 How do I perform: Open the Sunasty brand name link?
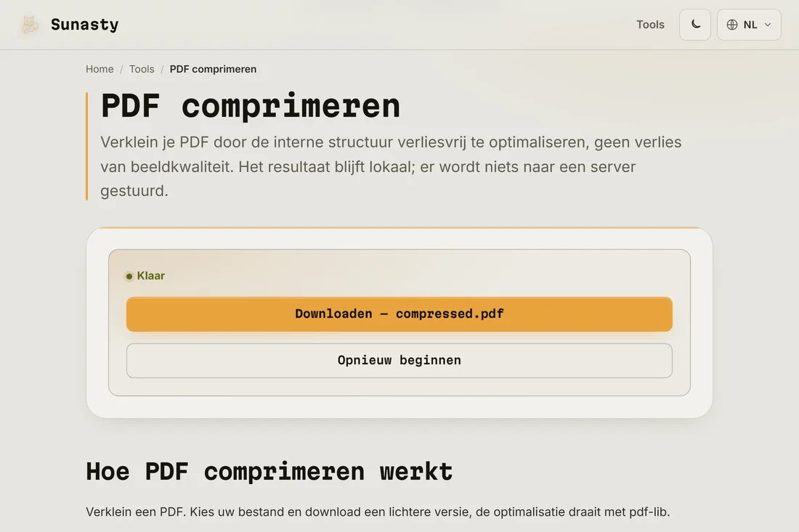coord(84,25)
